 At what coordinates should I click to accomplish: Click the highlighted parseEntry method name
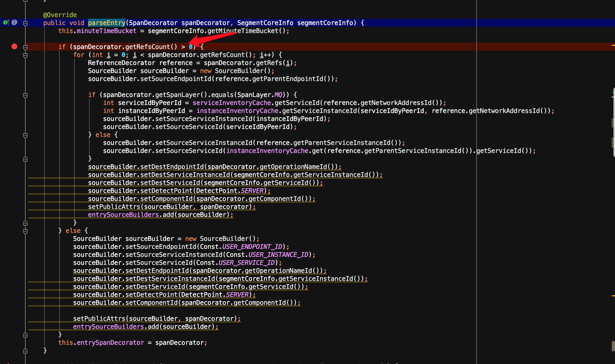pyautogui.click(x=106, y=23)
